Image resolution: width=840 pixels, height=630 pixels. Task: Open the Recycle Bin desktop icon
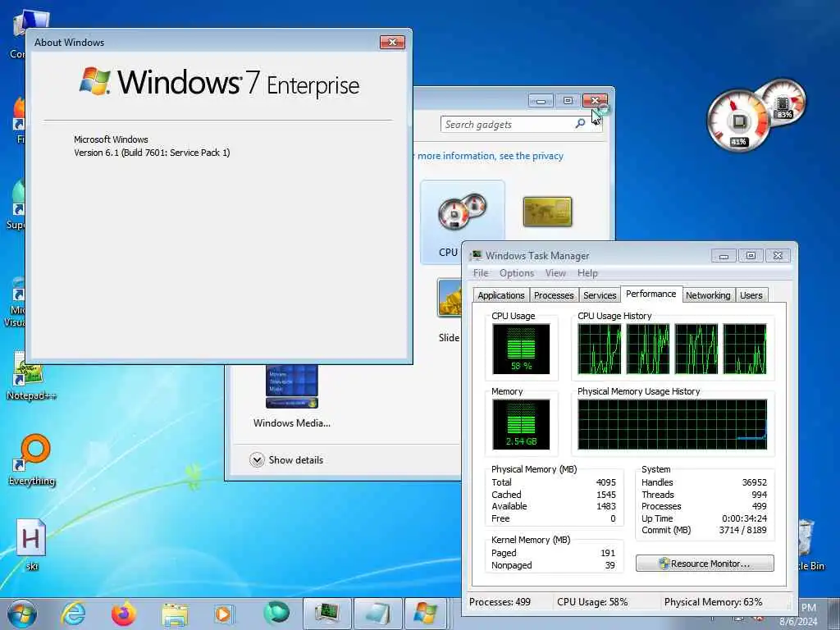tap(809, 546)
